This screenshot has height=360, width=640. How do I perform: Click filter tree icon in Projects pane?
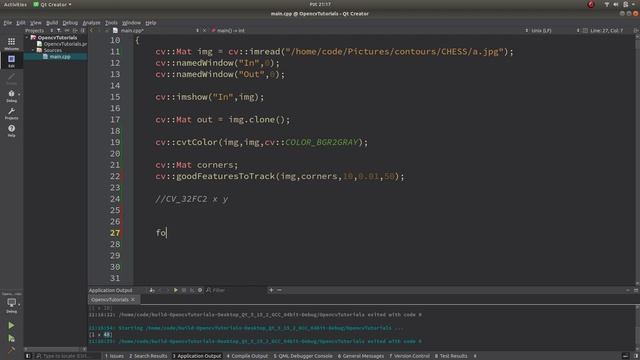point(59,31)
